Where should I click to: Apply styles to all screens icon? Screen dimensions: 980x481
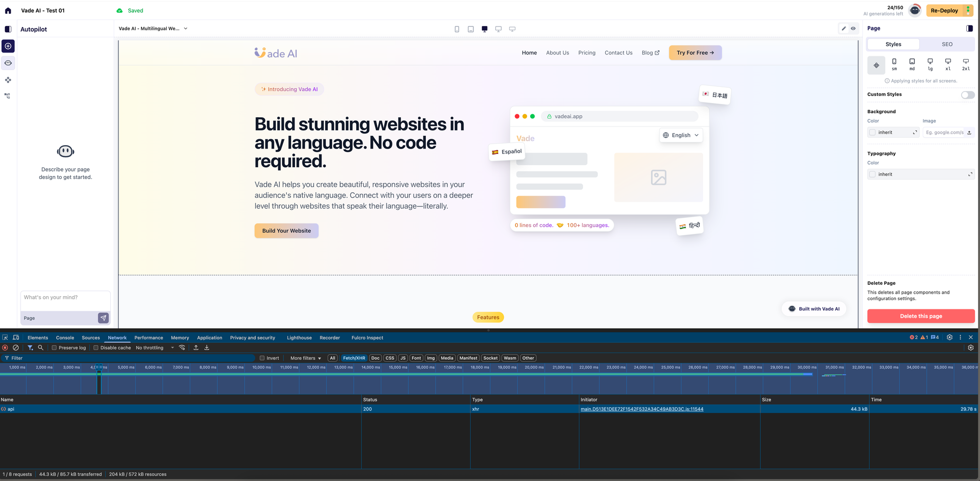click(876, 65)
